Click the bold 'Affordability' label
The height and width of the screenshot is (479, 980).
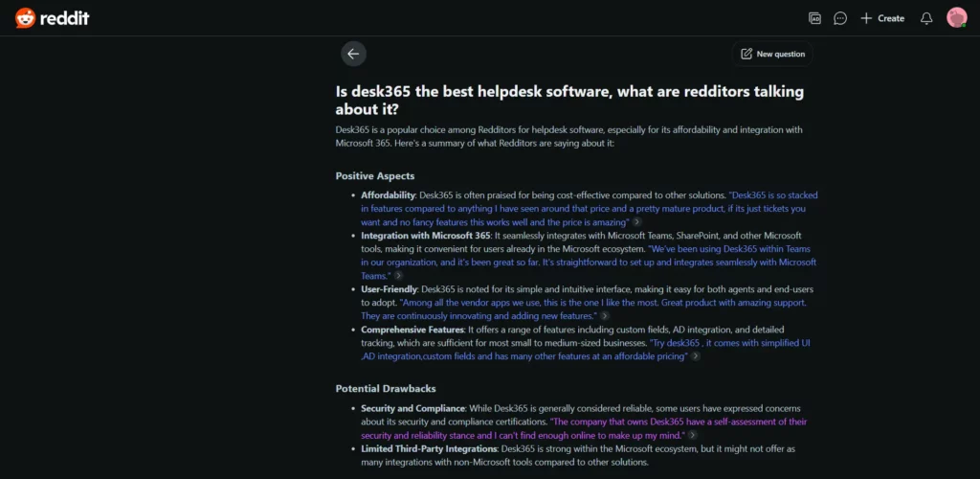389,195
